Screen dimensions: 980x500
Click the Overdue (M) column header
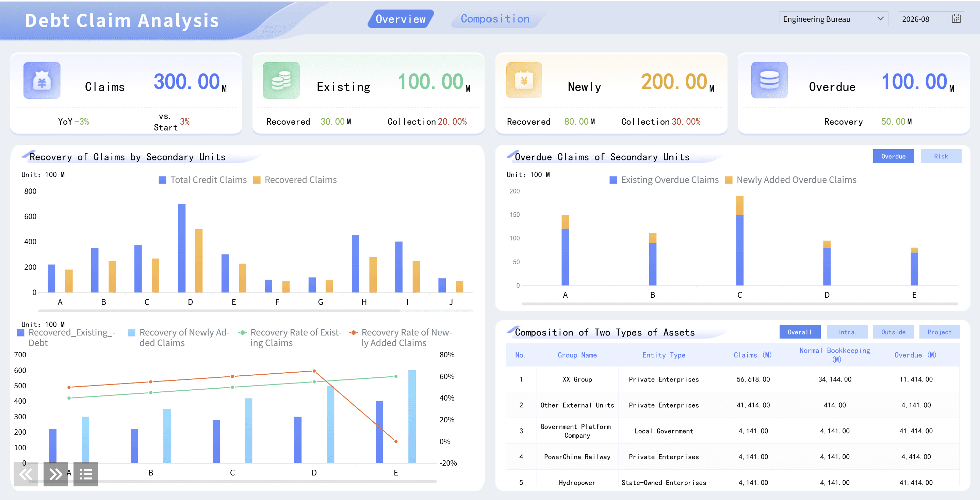[x=916, y=355]
